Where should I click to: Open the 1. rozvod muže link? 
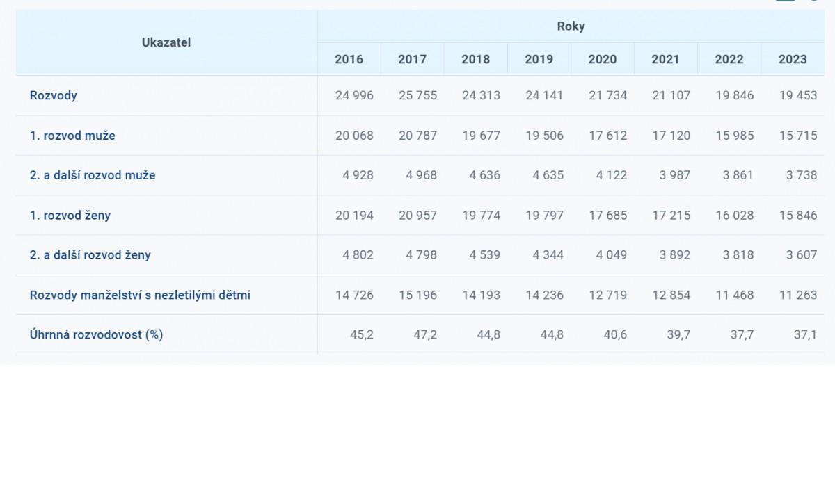click(72, 136)
